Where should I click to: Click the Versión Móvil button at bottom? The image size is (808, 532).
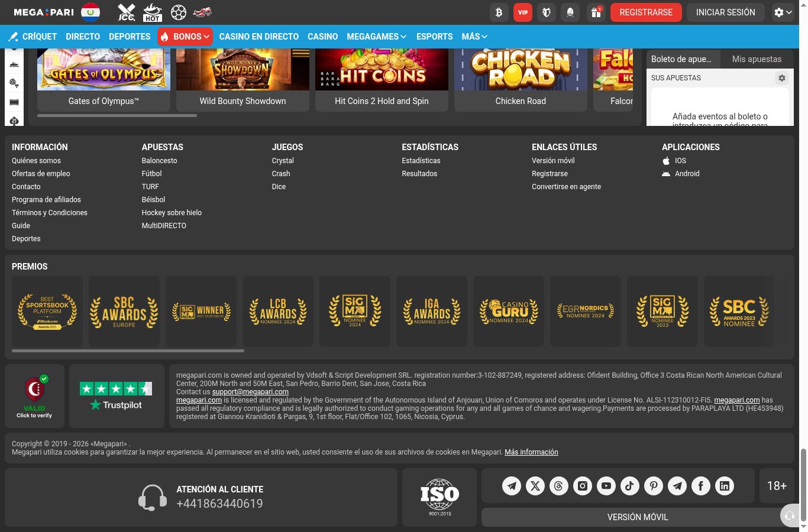[638, 517]
